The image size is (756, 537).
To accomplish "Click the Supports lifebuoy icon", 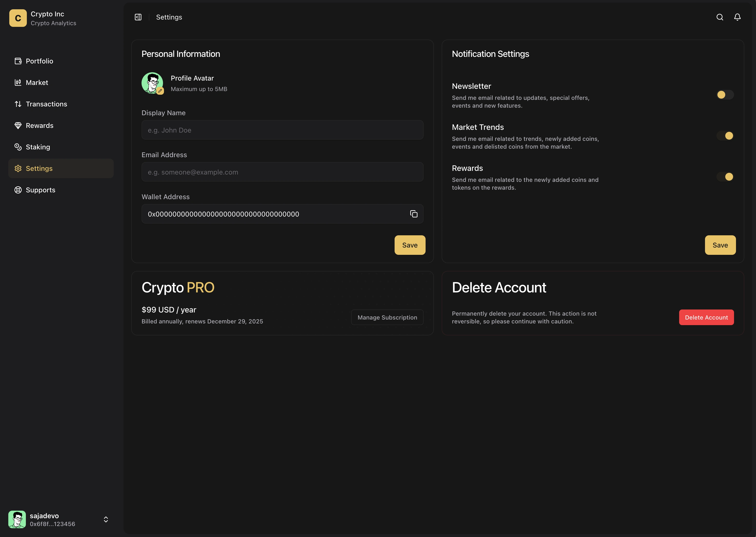I will click(x=18, y=190).
